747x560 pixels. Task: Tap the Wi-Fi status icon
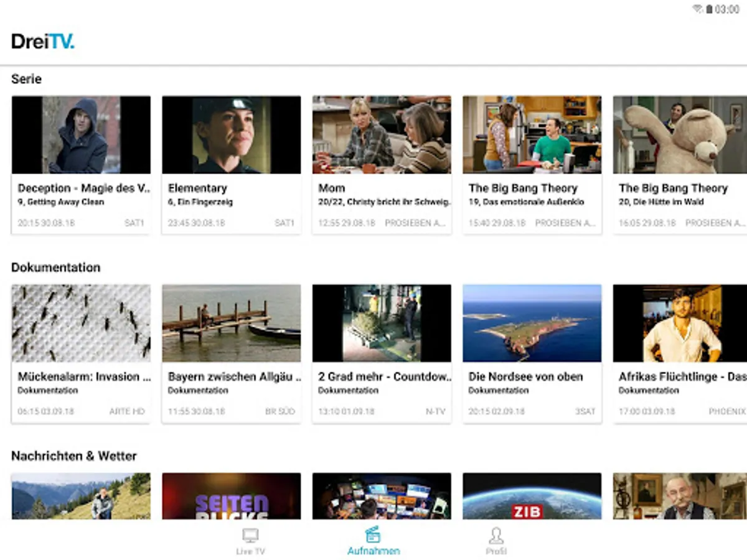[697, 9]
